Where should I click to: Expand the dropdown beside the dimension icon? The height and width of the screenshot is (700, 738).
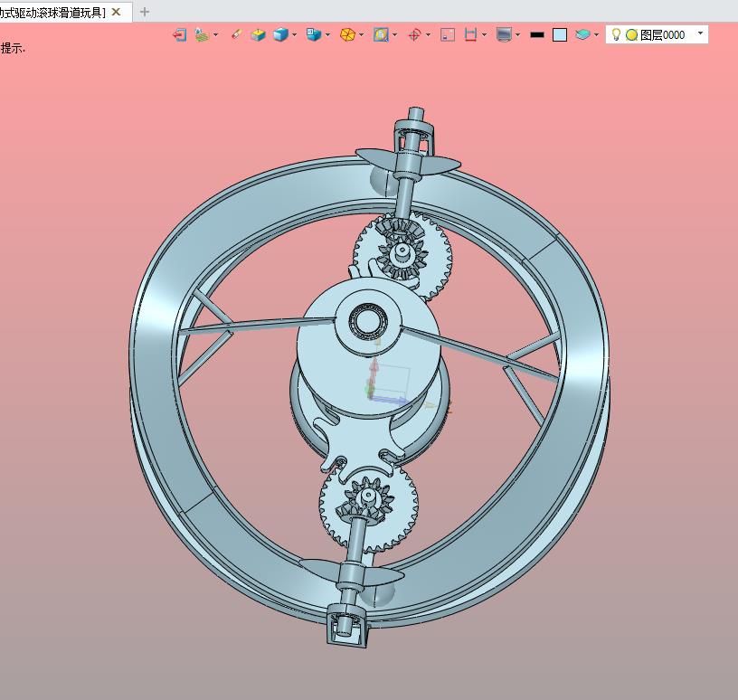pyautogui.click(x=485, y=35)
